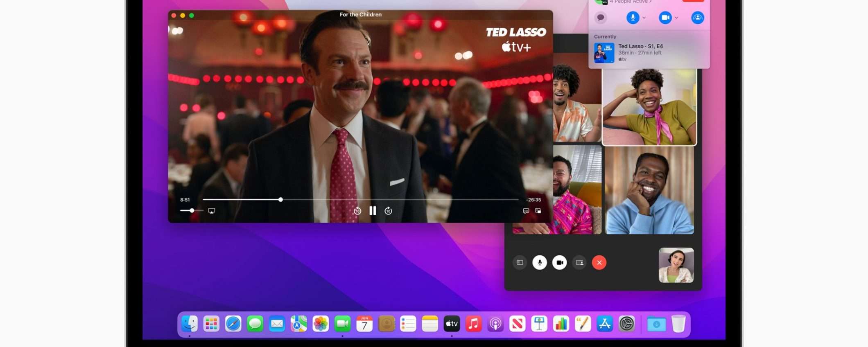
Task: Select the participant tile with blue hoodie
Action: coord(650,190)
